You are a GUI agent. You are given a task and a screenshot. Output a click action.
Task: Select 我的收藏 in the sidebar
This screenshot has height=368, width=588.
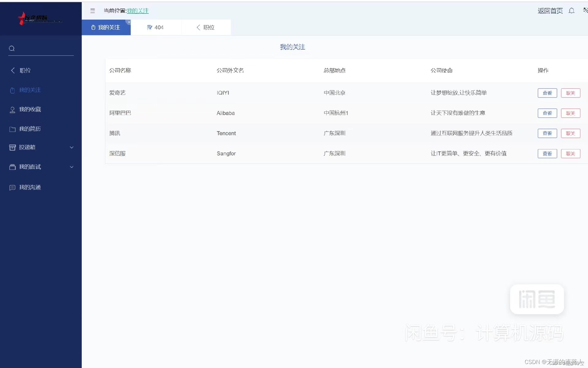coord(30,109)
